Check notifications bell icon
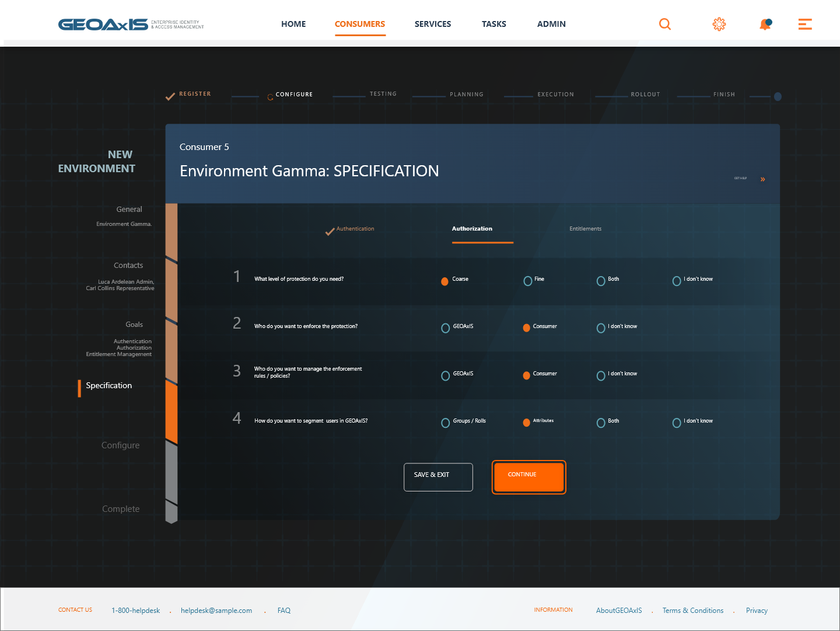This screenshot has height=631, width=840. [765, 24]
